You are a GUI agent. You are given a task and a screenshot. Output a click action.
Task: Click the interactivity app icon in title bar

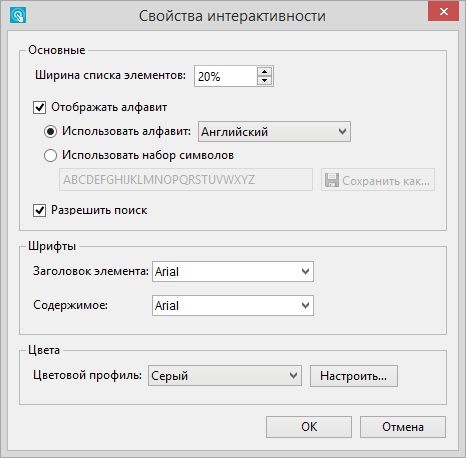(x=18, y=15)
